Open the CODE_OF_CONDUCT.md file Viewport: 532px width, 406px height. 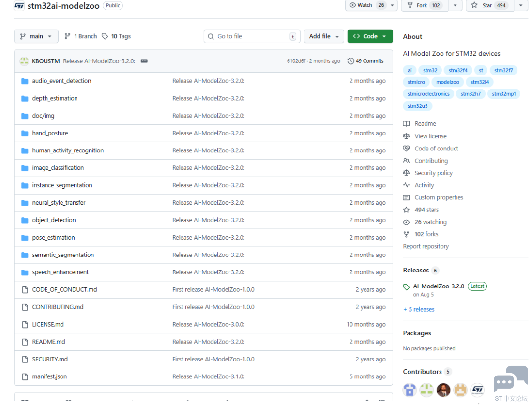click(x=64, y=290)
